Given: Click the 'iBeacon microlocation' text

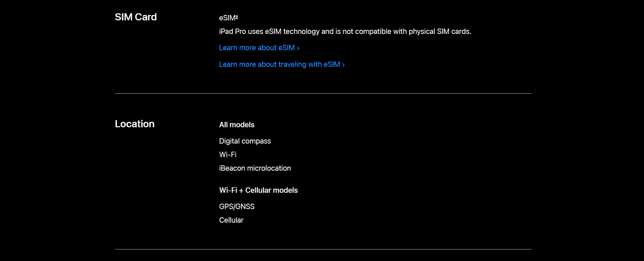Looking at the screenshot, I should [255, 168].
